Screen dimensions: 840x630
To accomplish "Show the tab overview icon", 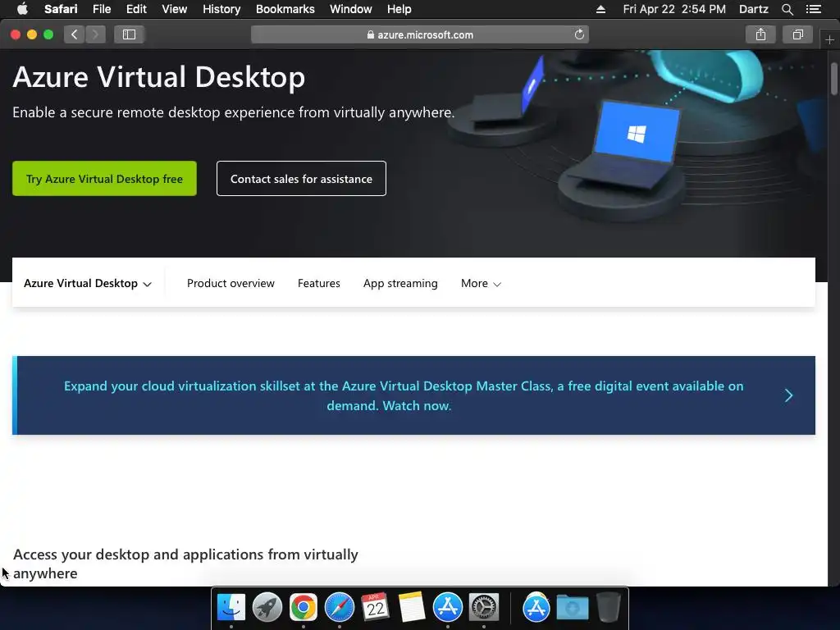I will click(797, 34).
